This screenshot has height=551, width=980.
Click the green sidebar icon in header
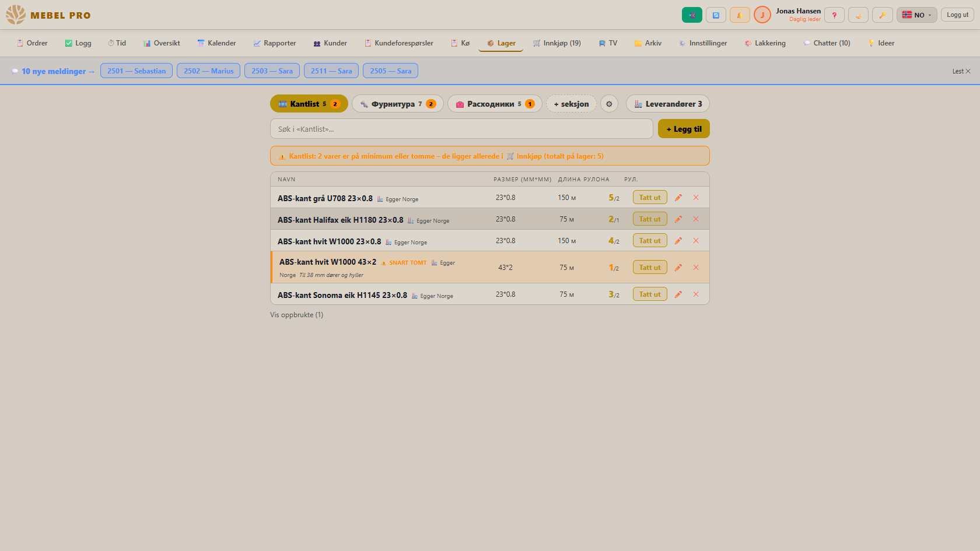click(x=692, y=15)
